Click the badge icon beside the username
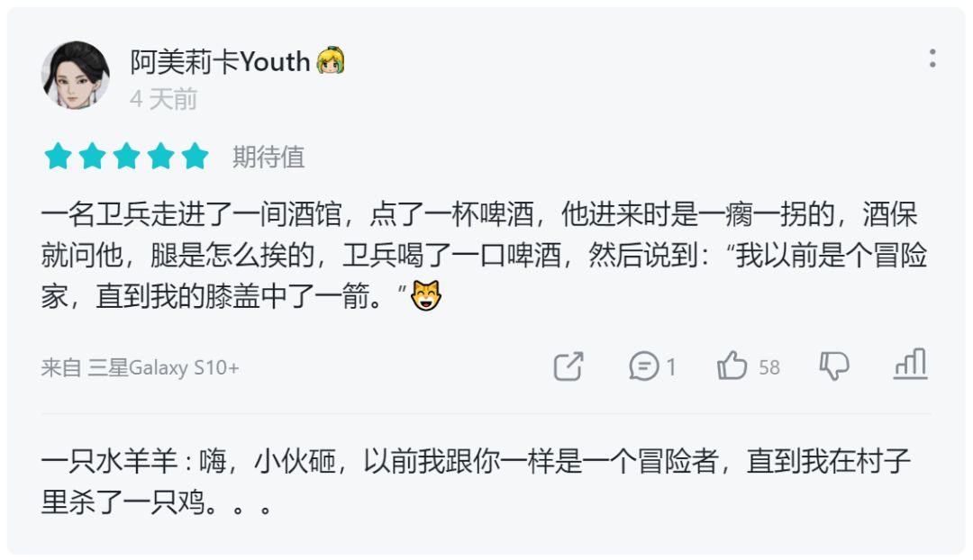973x560 pixels. point(331,60)
